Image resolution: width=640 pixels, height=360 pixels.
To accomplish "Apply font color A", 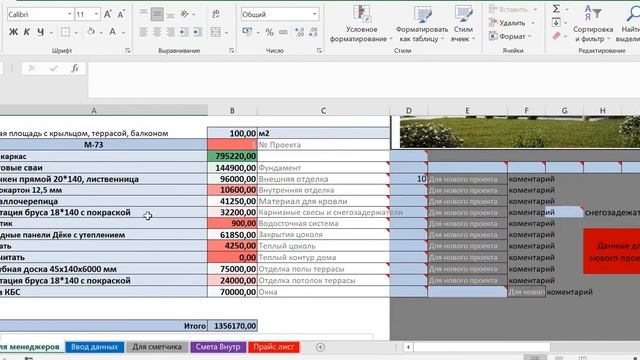I will tap(113, 32).
